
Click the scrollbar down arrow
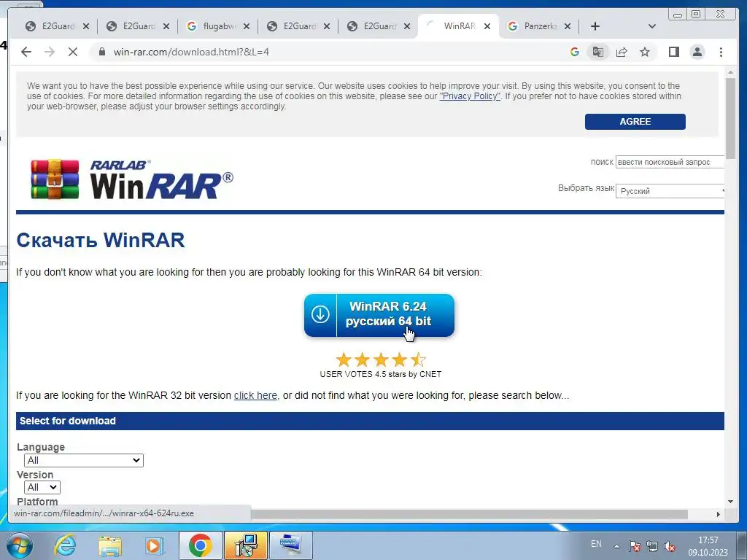(730, 501)
